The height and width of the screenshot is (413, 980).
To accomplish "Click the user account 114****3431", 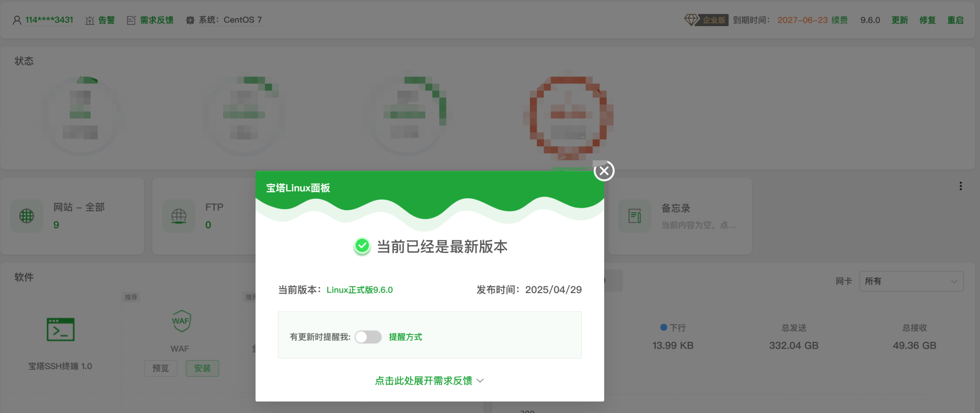I will [49, 20].
